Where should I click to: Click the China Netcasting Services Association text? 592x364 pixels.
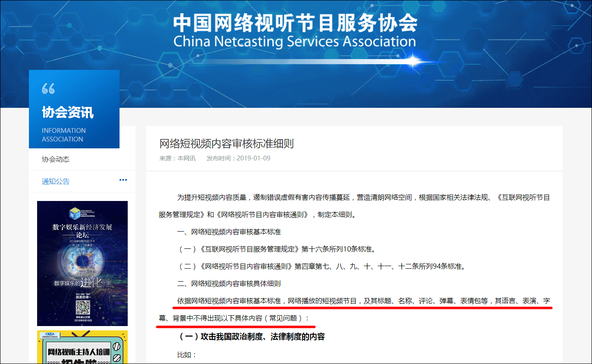[x=294, y=42]
